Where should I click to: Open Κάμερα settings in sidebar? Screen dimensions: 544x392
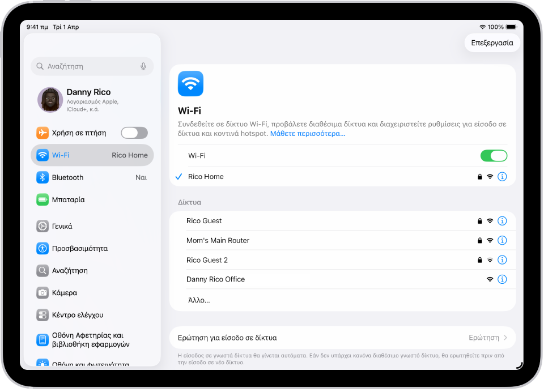92,293
